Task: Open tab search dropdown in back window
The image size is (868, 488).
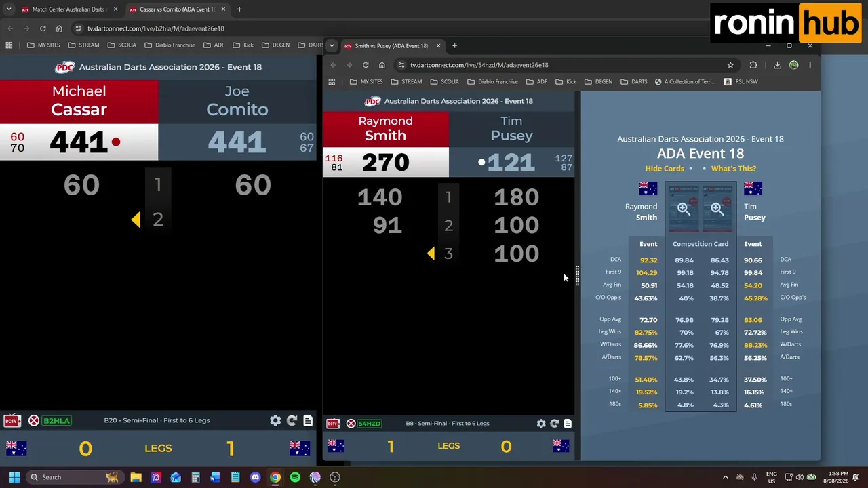Action: [9, 9]
